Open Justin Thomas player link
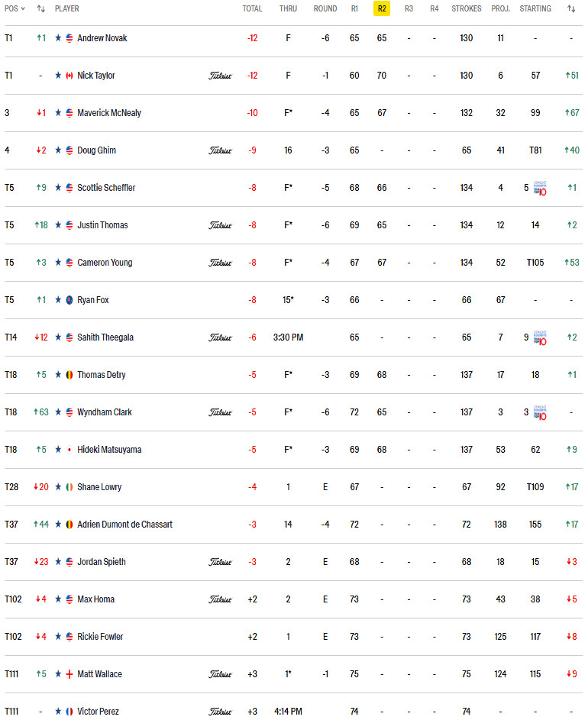 (102, 225)
